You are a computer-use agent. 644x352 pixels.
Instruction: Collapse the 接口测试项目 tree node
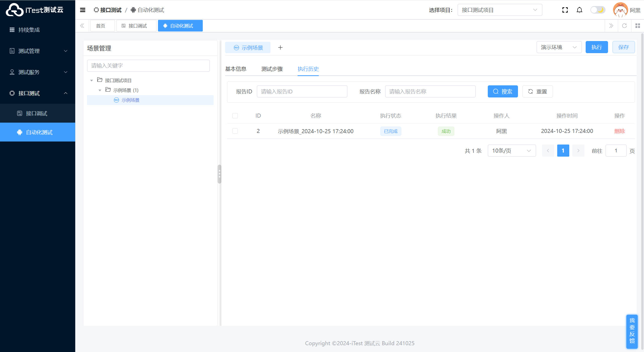click(x=92, y=81)
